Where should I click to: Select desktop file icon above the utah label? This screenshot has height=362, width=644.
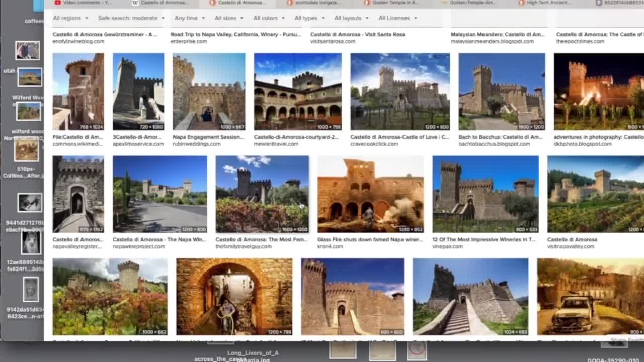click(x=28, y=51)
